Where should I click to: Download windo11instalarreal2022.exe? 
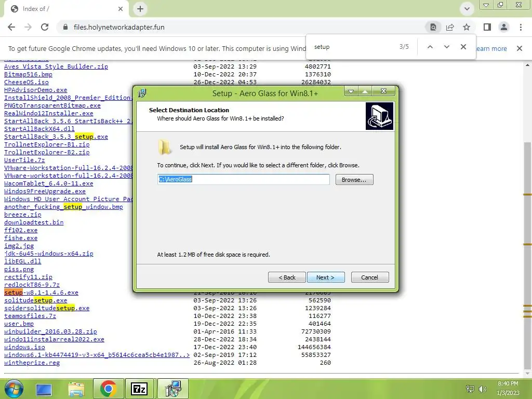[x=54, y=339]
